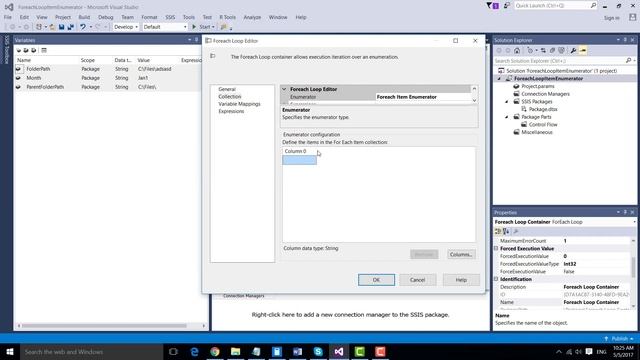
Task: Open Properties object selector dropdown
Action: tap(634, 222)
